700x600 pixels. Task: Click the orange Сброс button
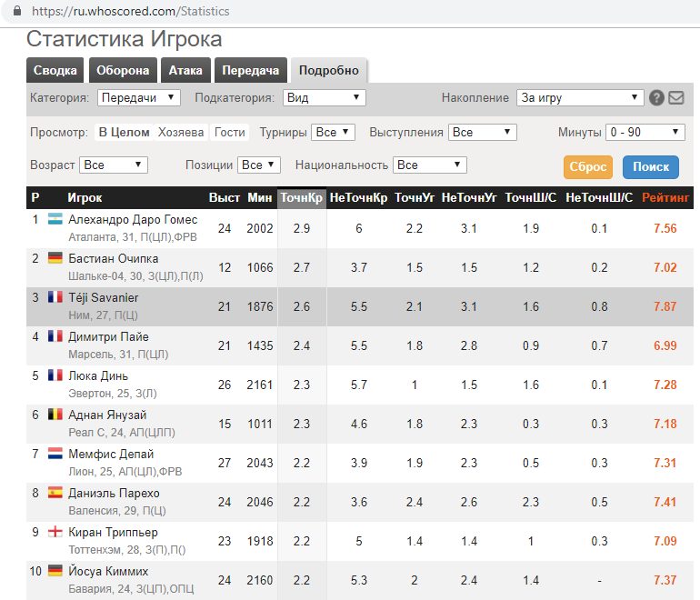588,167
